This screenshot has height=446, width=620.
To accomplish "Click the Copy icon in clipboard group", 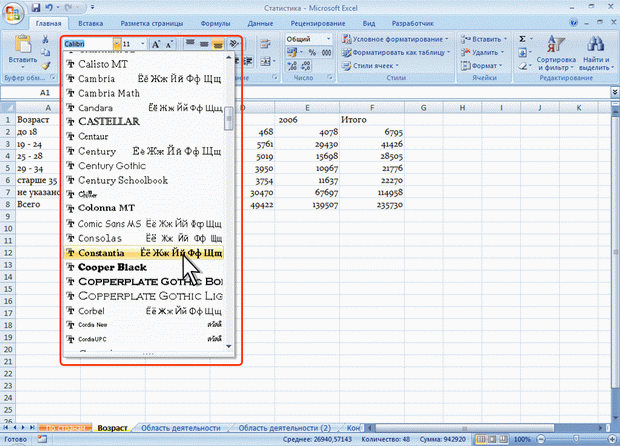I will [x=45, y=53].
